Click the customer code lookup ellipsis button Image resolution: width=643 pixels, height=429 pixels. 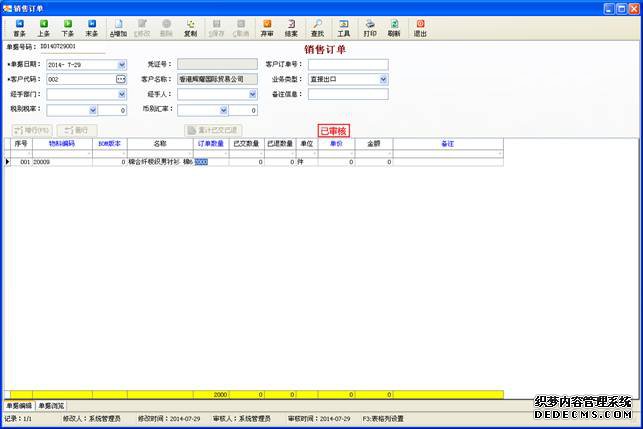pos(121,79)
